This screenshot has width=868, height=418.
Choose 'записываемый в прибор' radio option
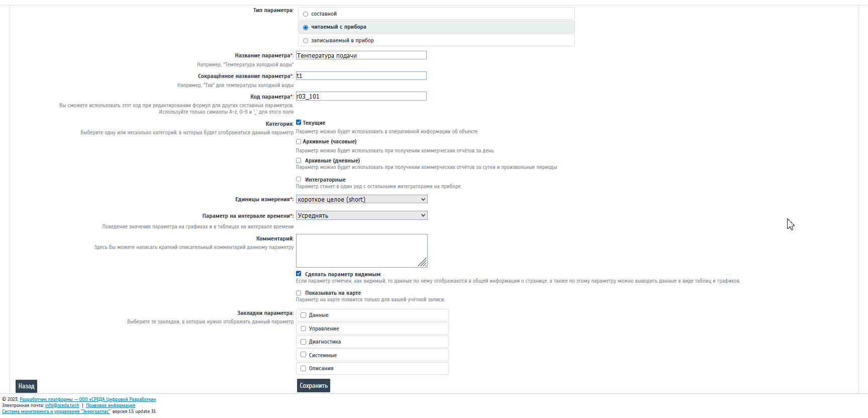[x=306, y=41]
